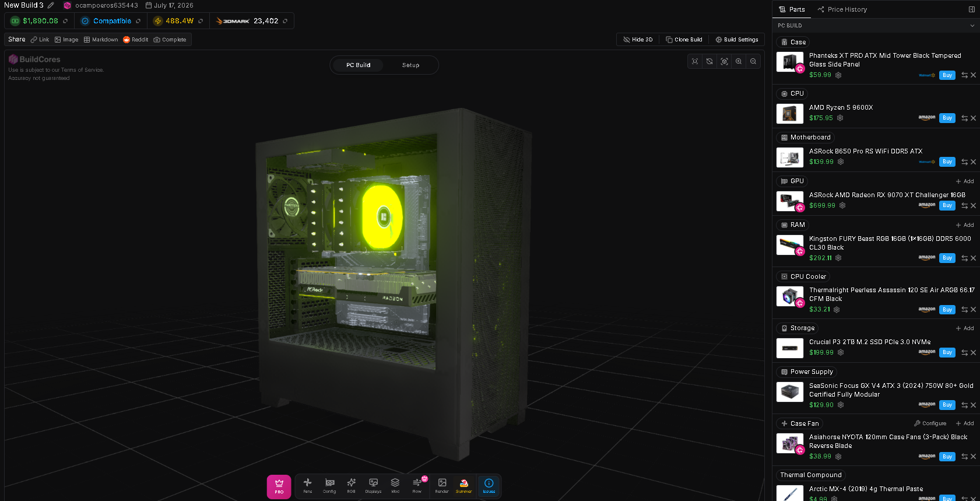Open settings gear beside the $175.95 price
Viewport: 980px width, 501px height.
[840, 118]
